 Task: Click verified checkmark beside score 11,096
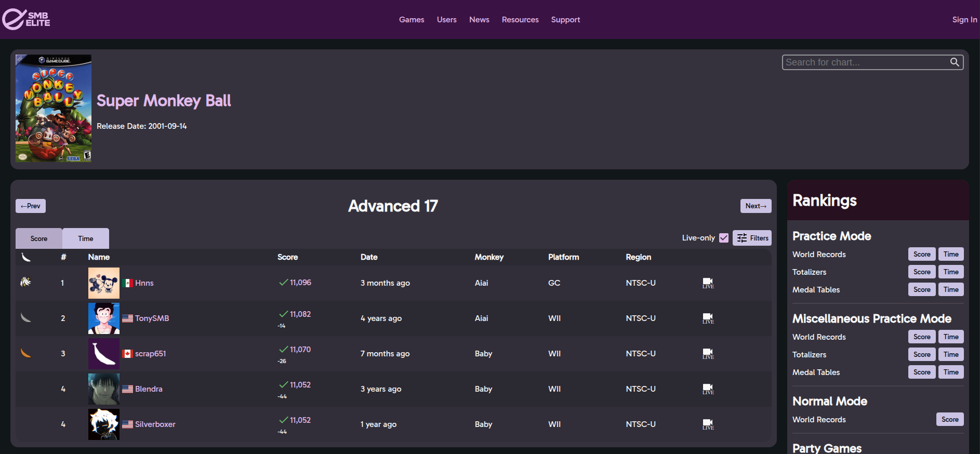283,283
